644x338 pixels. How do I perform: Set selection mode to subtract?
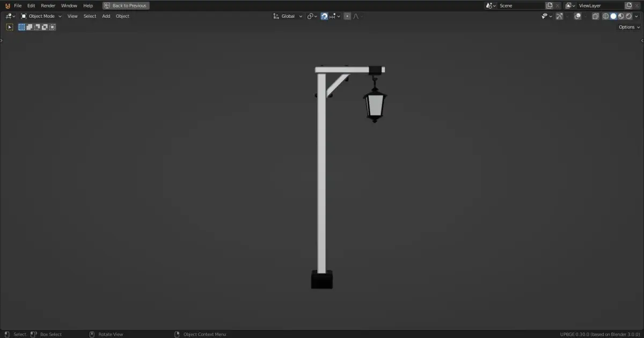pos(37,27)
